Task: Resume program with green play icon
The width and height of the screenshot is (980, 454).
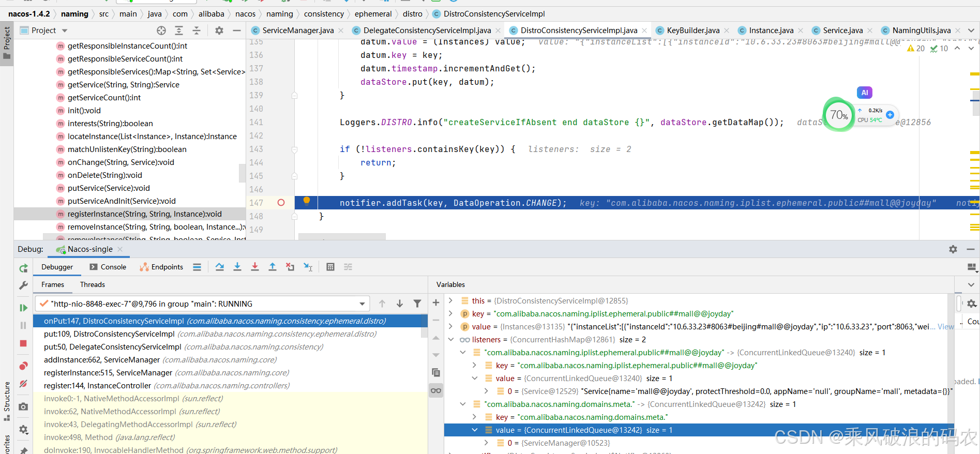Action: [23, 308]
